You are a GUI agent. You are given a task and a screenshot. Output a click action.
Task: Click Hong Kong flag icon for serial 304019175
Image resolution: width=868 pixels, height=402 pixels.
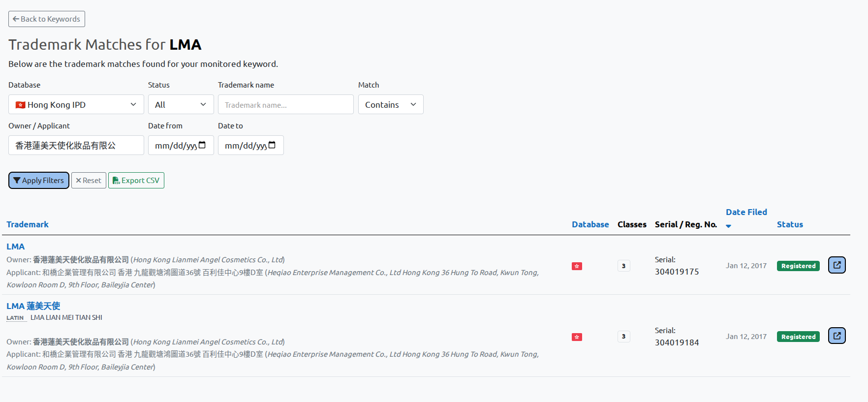pos(577,266)
